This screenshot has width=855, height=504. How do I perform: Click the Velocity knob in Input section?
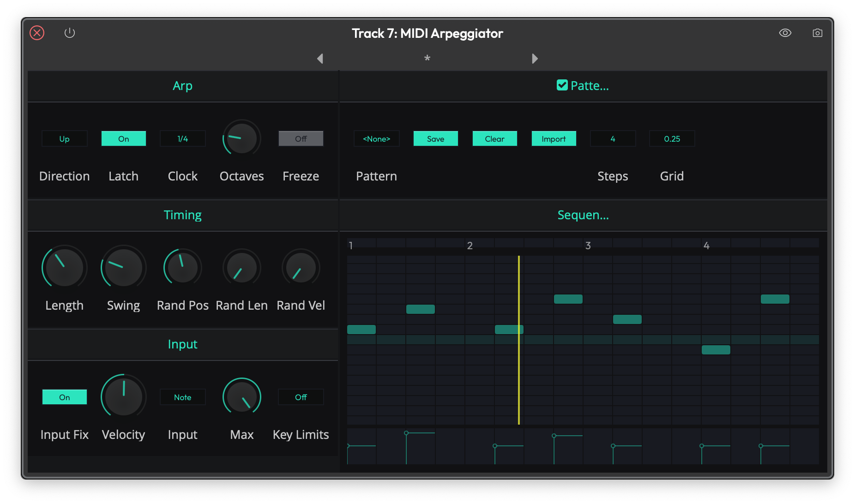pos(124,397)
